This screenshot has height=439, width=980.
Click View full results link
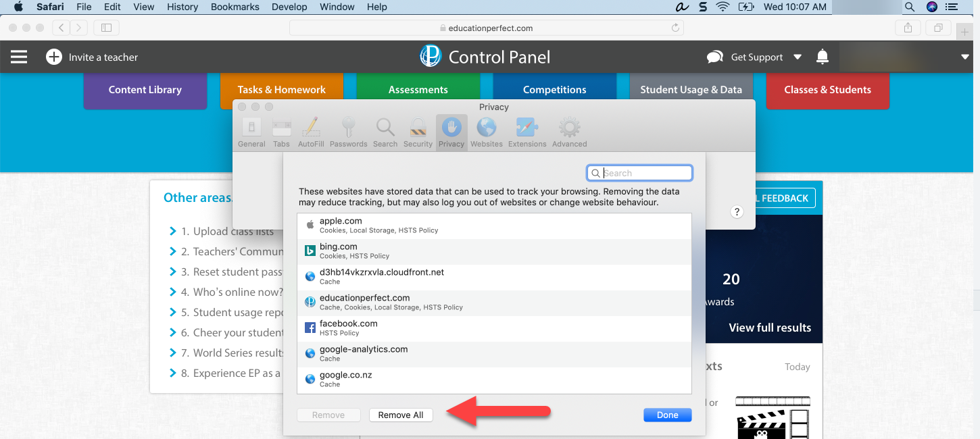point(770,328)
